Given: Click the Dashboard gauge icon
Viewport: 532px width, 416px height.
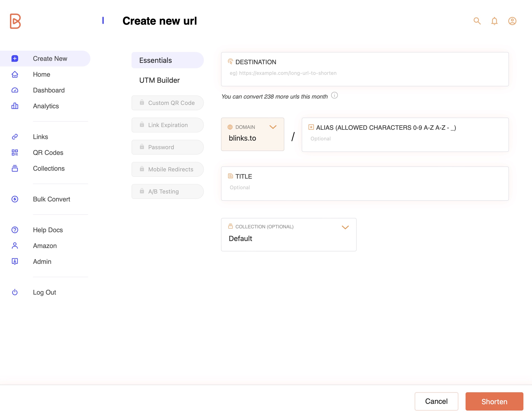Looking at the screenshot, I should (15, 90).
